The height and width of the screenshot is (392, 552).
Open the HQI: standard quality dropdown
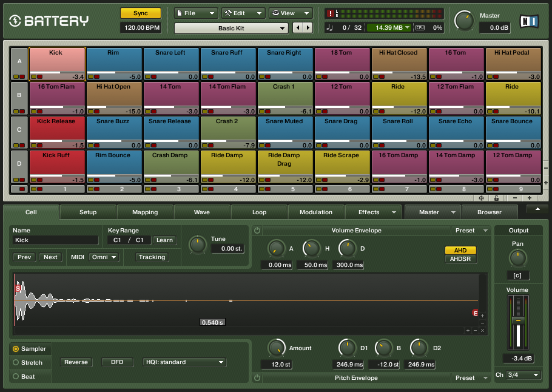coord(184,362)
